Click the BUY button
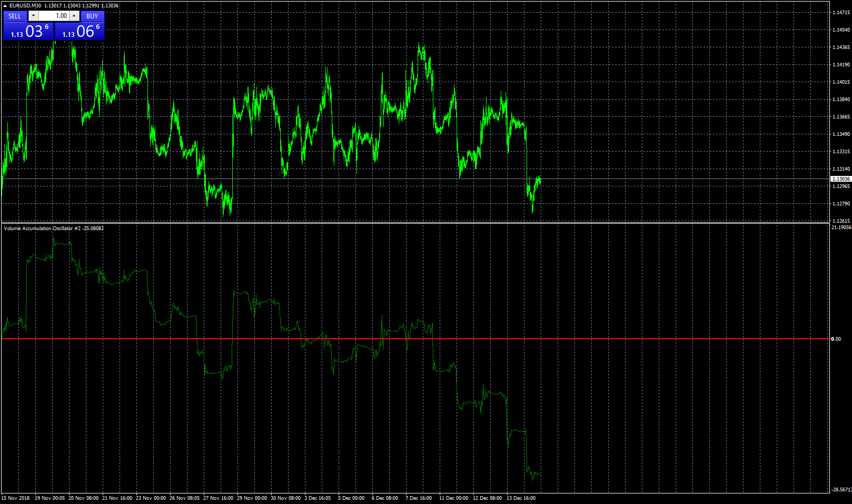852x504 pixels. click(x=92, y=16)
